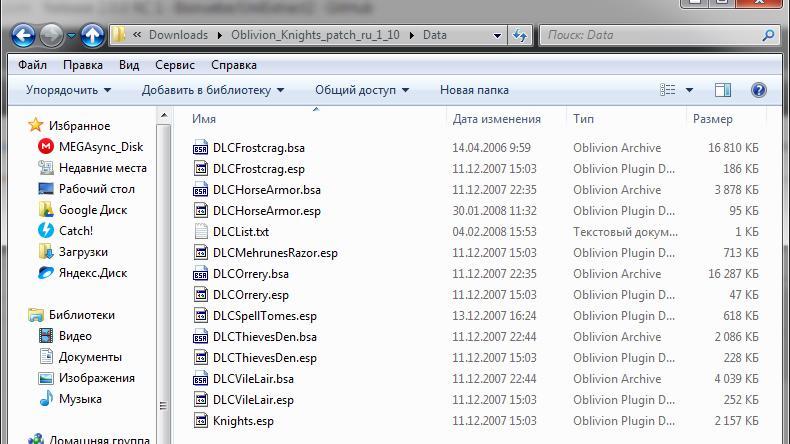Expand the Упорядочить dropdown
Screen dimensions: 790x444
(68, 90)
